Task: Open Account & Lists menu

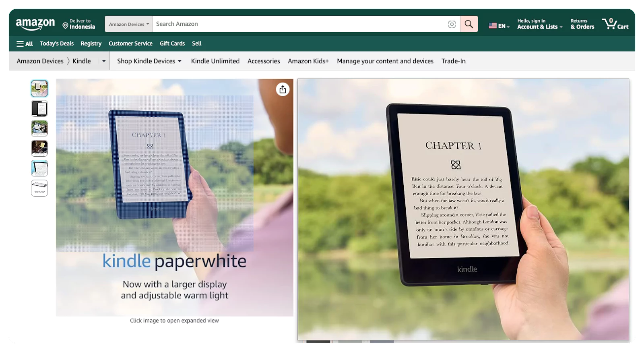Action: [540, 24]
